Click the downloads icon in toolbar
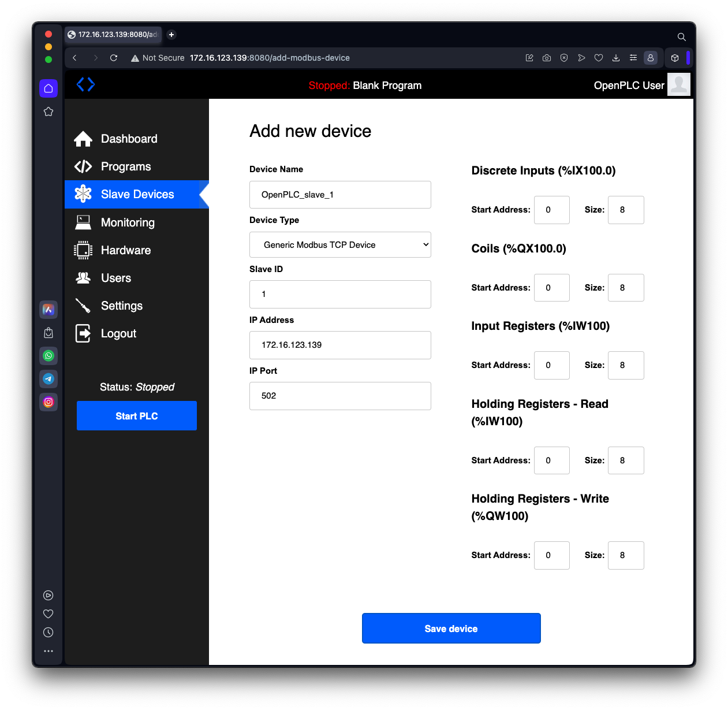 pyautogui.click(x=616, y=58)
